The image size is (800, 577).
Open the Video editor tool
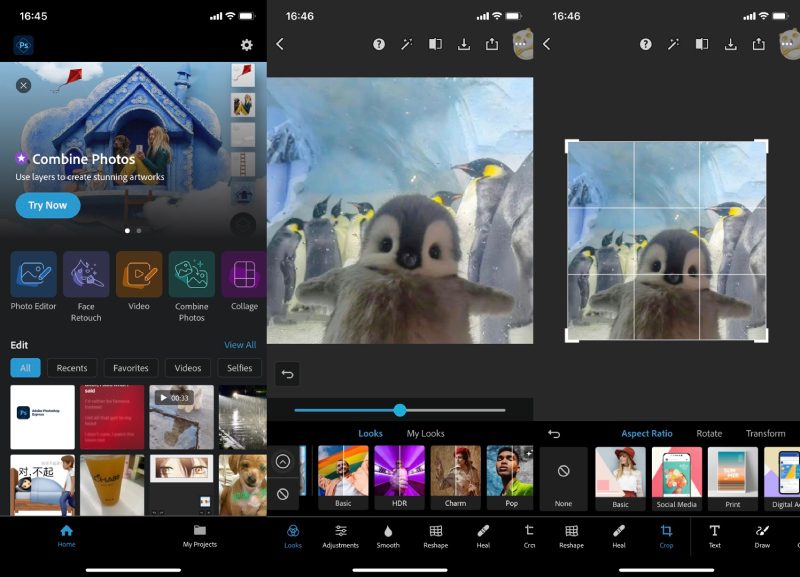coord(139,281)
